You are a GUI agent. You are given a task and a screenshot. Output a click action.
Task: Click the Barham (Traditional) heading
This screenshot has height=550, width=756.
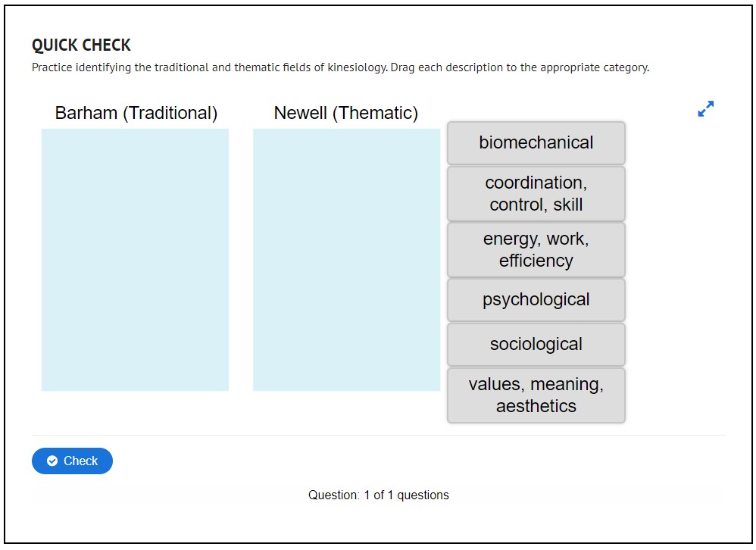pos(136,114)
